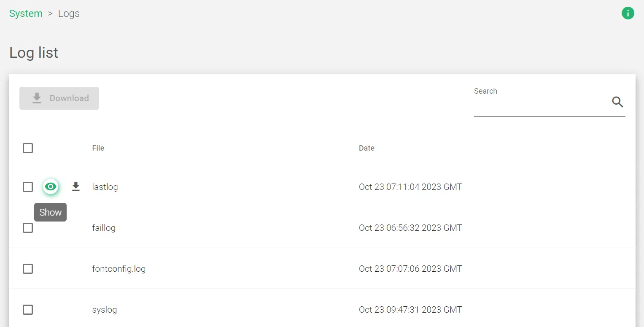Select the faillog file name
This screenshot has width=644, height=327.
104,227
